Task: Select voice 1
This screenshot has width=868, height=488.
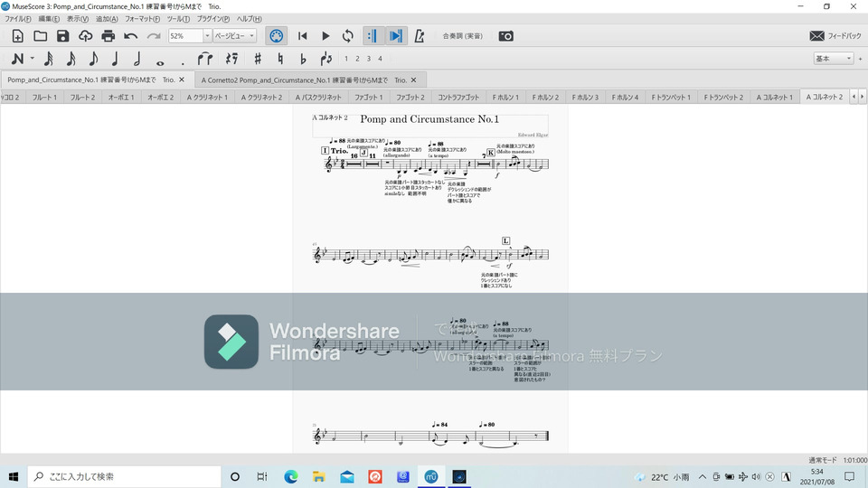Action: click(x=346, y=59)
